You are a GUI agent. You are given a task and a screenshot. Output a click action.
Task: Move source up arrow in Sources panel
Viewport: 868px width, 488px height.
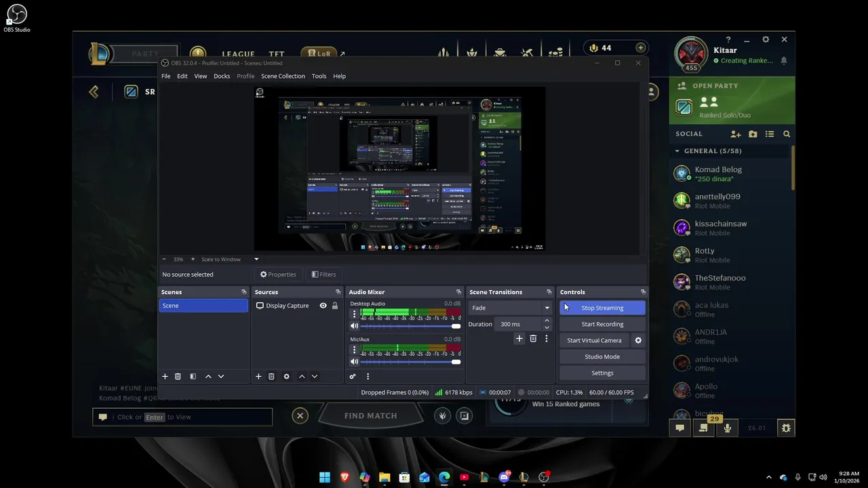(x=302, y=376)
